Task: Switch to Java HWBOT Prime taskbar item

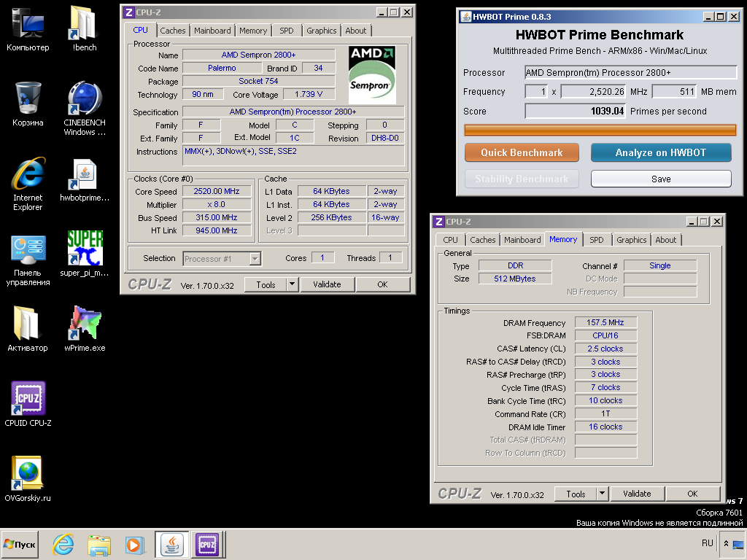Action: tap(172, 544)
